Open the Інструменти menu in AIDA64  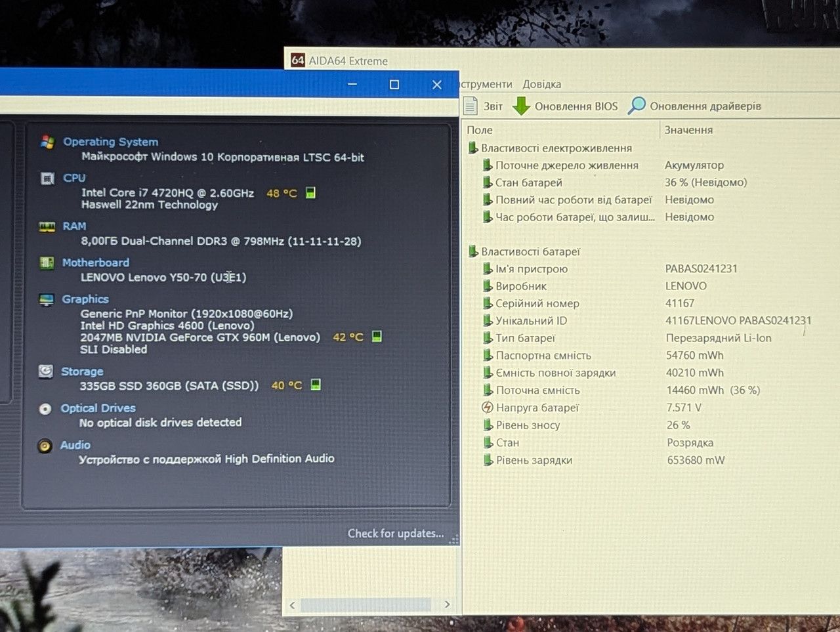(486, 84)
